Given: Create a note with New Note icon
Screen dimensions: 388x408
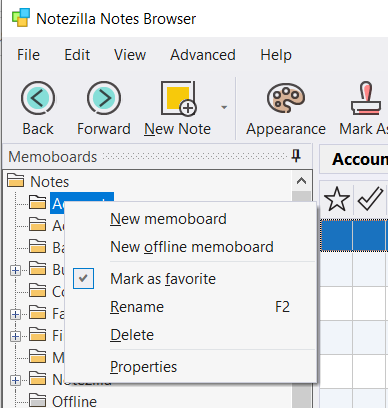Looking at the screenshot, I should point(179,98).
